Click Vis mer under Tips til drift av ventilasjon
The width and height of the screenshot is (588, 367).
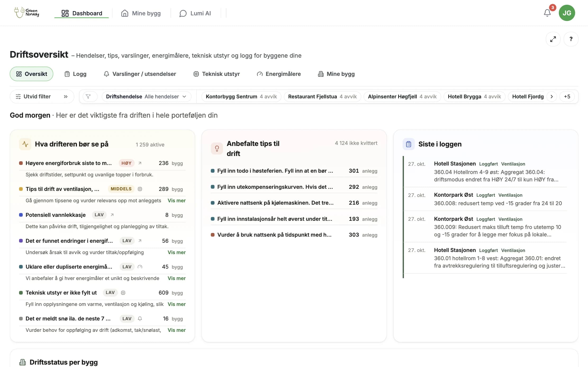click(177, 201)
